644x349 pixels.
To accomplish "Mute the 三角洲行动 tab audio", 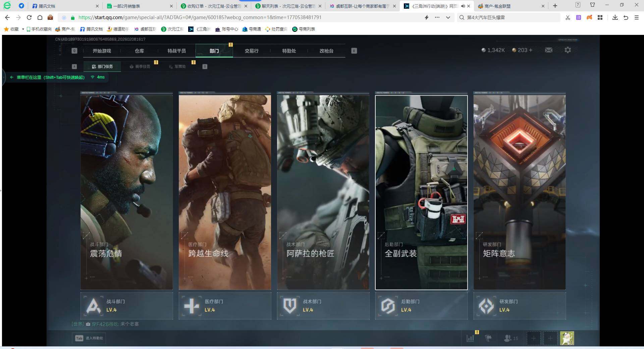I will tap(463, 6).
